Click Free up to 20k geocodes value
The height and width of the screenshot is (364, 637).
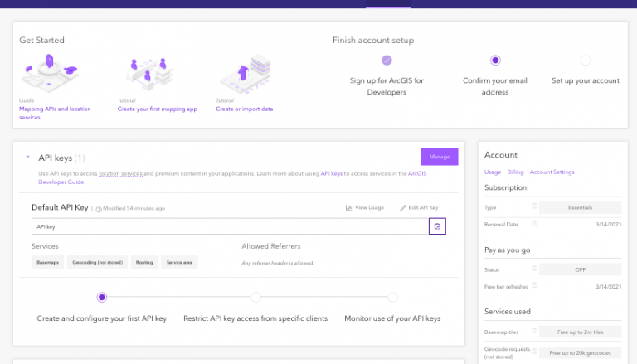pyautogui.click(x=580, y=352)
